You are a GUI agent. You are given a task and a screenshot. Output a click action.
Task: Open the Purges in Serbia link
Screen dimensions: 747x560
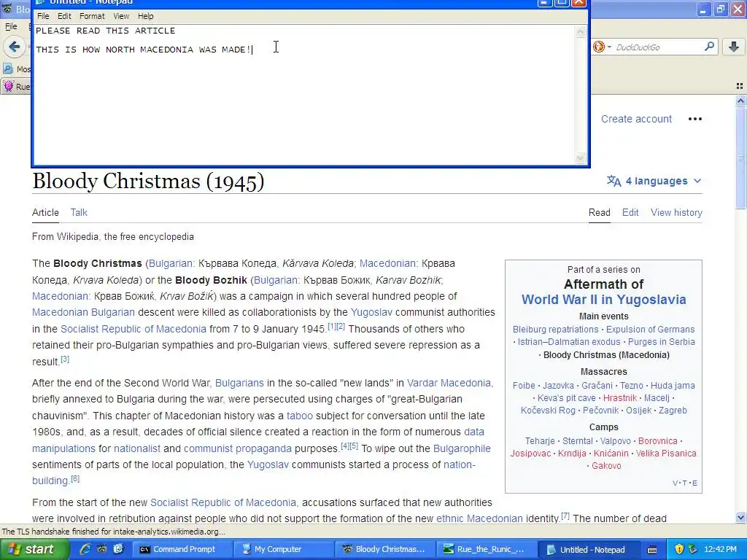[x=661, y=342]
